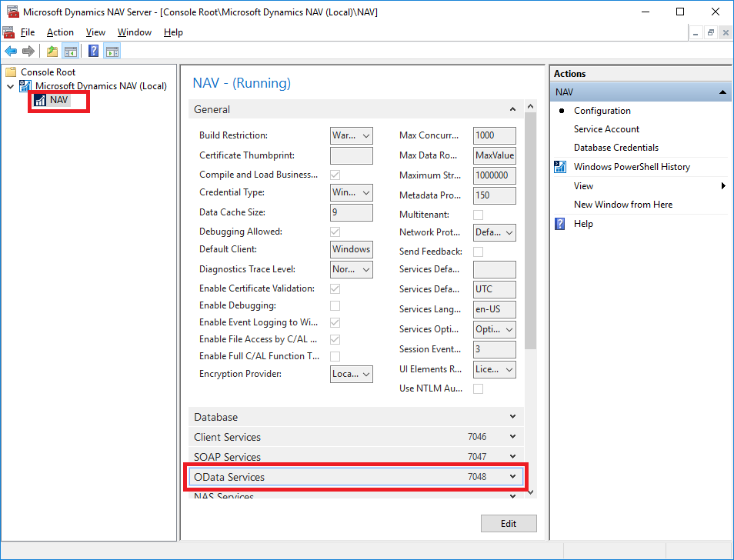734x560 pixels.
Task: Open the UI Elements Removal dropdown
Action: click(x=495, y=369)
